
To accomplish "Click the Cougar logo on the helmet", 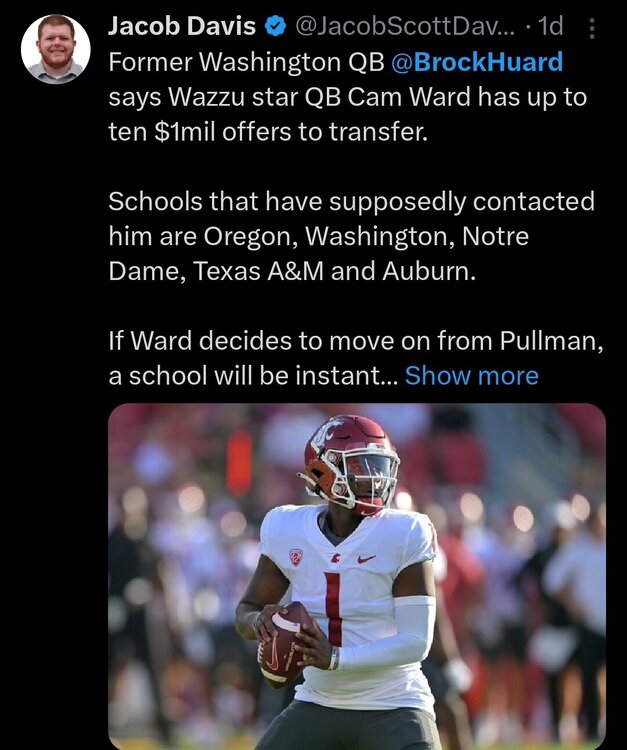I will click(x=323, y=433).
